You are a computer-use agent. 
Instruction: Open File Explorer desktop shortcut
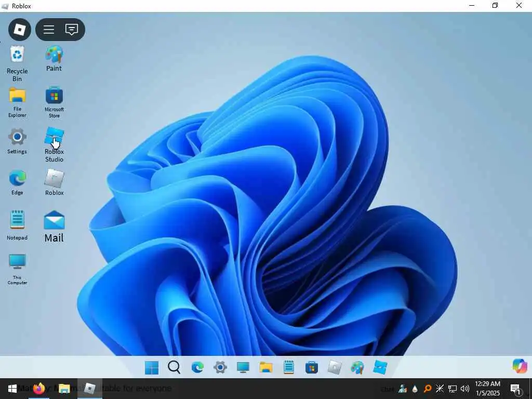point(17,102)
